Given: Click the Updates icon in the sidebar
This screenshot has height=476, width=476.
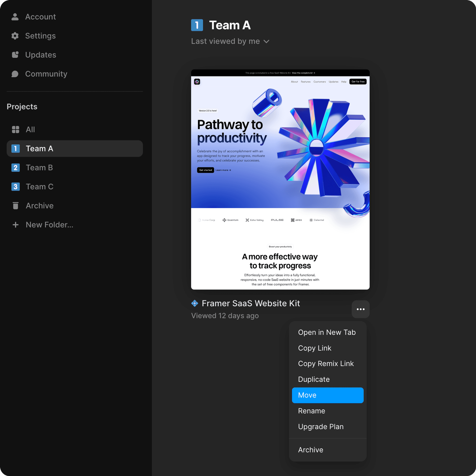Looking at the screenshot, I should tap(15, 55).
